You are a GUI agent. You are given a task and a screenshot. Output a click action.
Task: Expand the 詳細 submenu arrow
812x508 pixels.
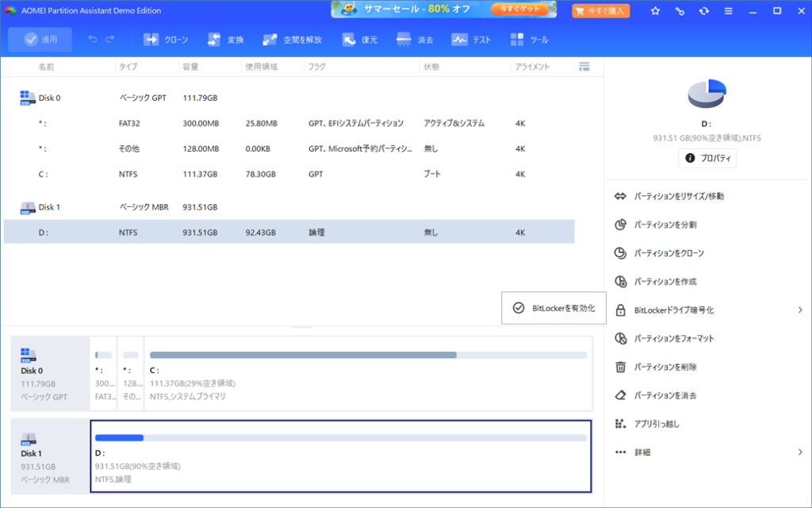click(800, 452)
